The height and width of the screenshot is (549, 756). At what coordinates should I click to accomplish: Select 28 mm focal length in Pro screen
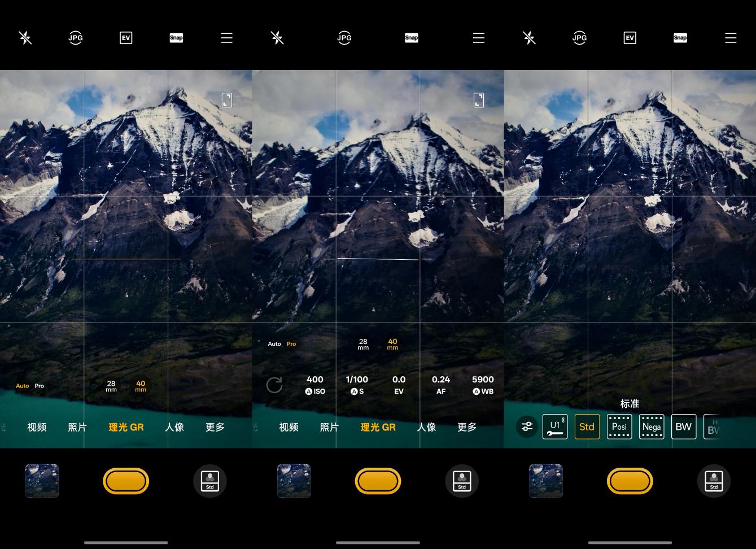click(363, 344)
